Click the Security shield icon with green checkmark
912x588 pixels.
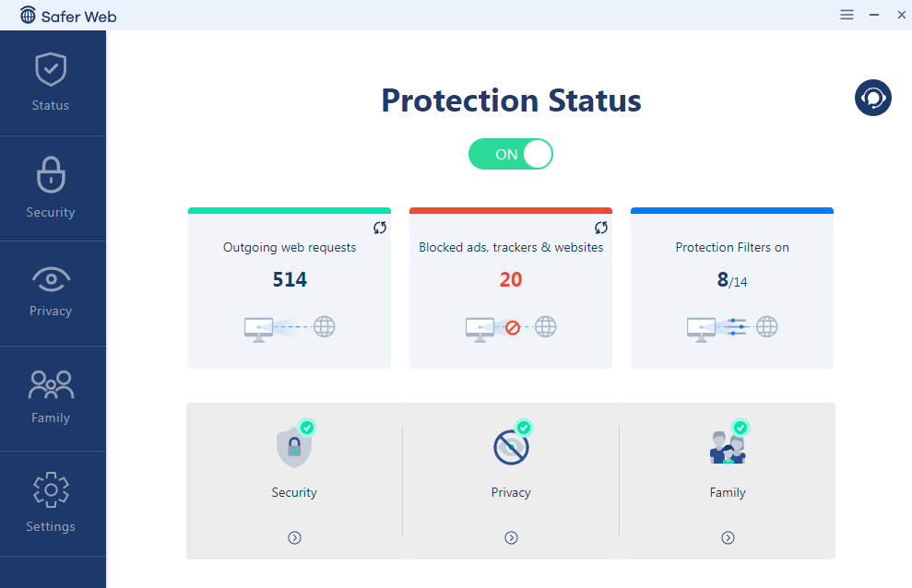294,445
